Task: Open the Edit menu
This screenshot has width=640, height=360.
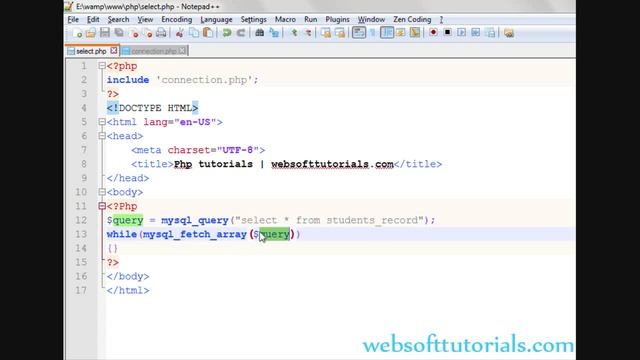Action: 93,20
